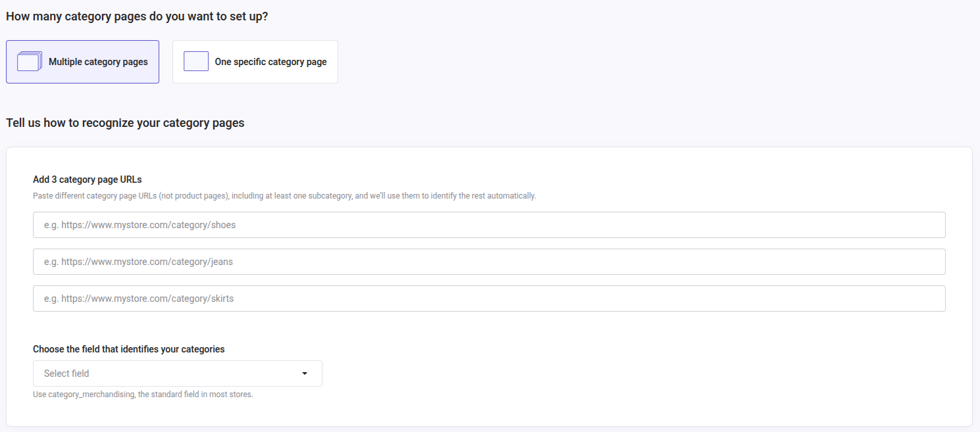The width and height of the screenshot is (980, 432).
Task: Open the Select field dropdown
Action: coord(177,373)
